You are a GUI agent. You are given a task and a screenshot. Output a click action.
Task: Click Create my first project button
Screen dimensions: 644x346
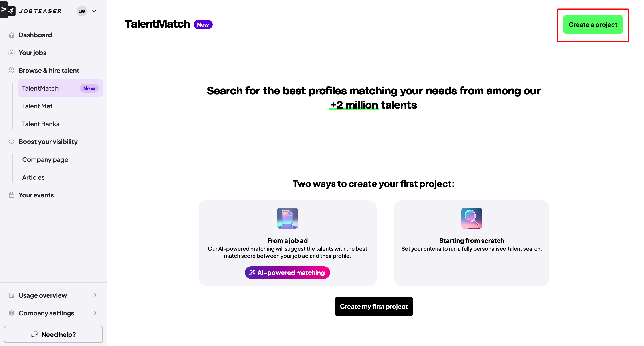(374, 306)
